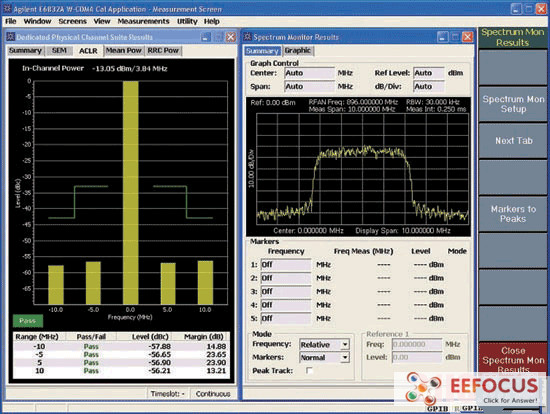
Task: Close the Spectrum Monitor Results window
Action: (467, 37)
